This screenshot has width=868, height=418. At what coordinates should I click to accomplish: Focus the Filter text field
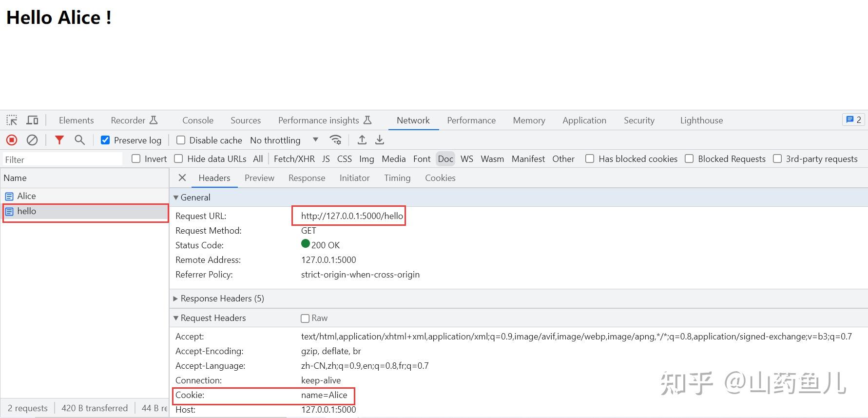coord(62,159)
